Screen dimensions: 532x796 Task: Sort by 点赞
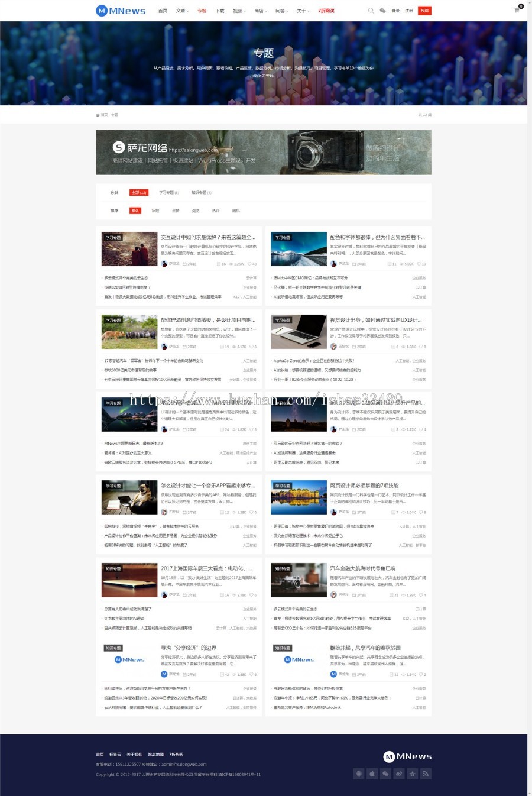click(176, 211)
